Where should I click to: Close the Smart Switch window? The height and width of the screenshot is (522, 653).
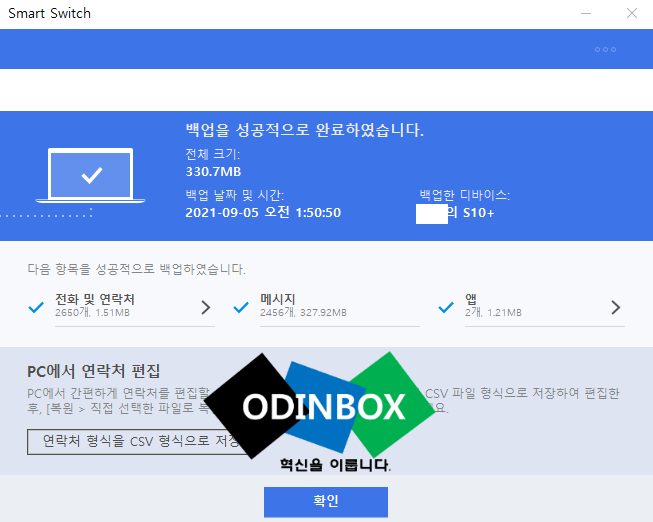click(x=632, y=13)
